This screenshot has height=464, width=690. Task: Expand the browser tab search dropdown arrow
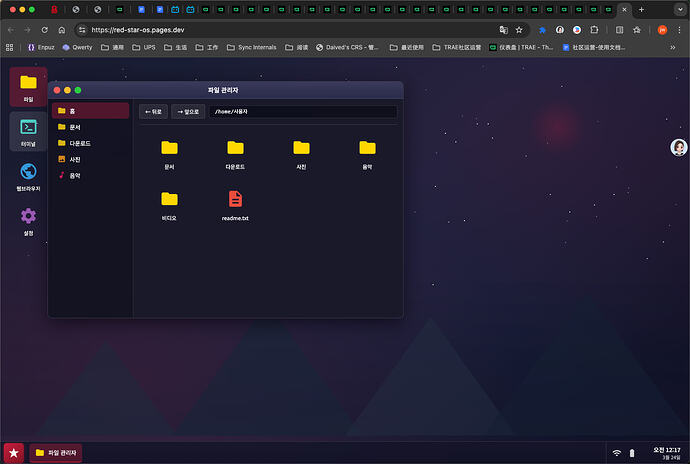680,9
